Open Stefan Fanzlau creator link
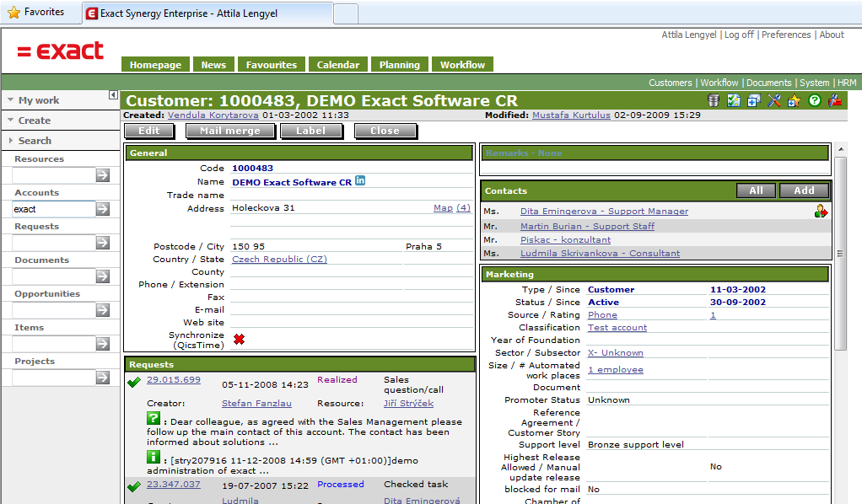The image size is (862, 504). (x=256, y=403)
